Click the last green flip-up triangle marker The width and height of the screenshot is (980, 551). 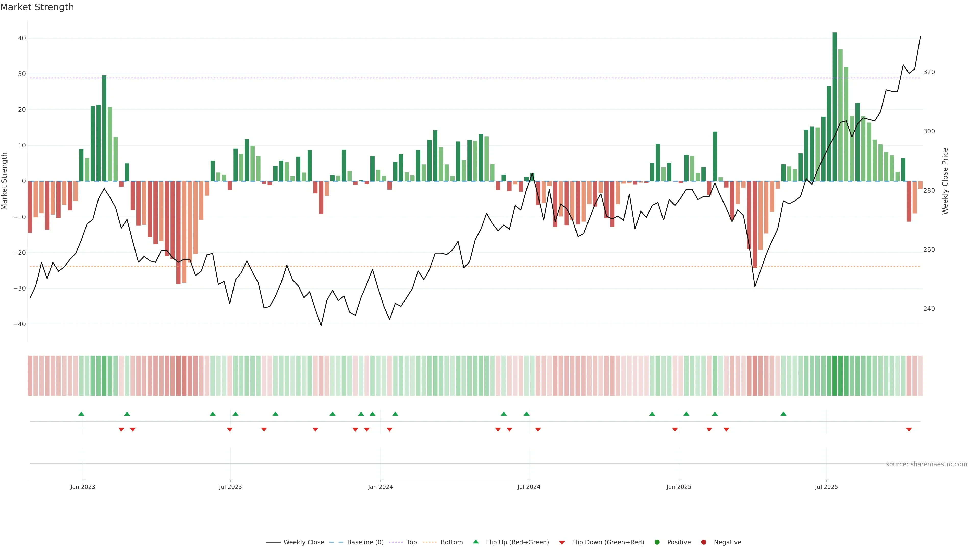pyautogui.click(x=783, y=414)
